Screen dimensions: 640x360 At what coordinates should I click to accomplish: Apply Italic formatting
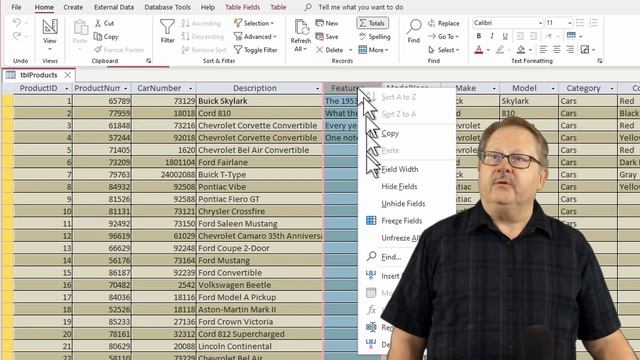492,36
